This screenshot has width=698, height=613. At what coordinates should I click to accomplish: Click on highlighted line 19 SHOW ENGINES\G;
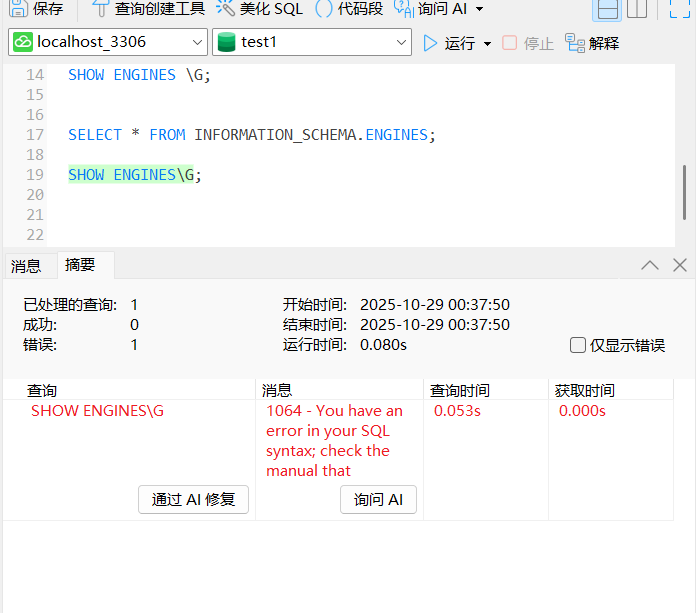pyautogui.click(x=135, y=175)
